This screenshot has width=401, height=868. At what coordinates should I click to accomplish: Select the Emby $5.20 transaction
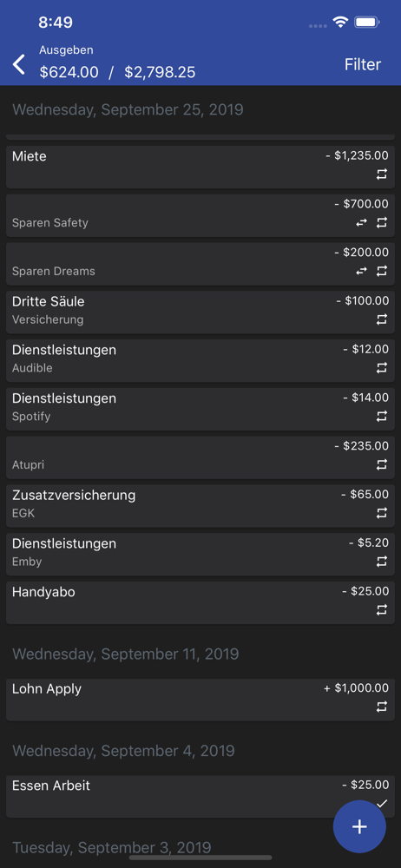pyautogui.click(x=200, y=554)
